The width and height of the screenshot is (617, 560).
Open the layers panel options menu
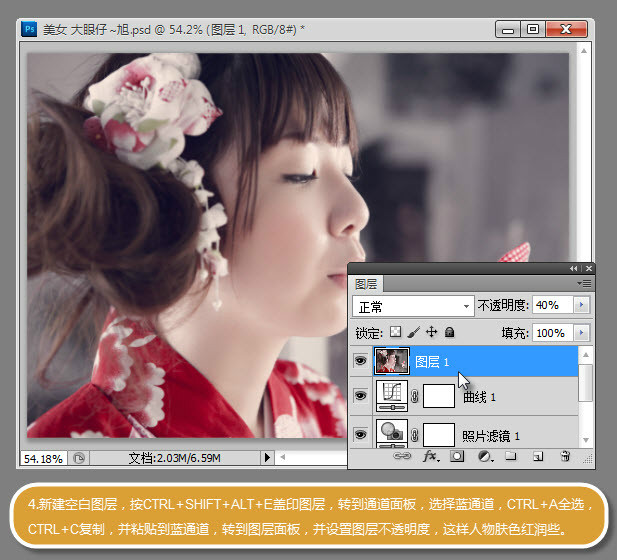click(584, 283)
